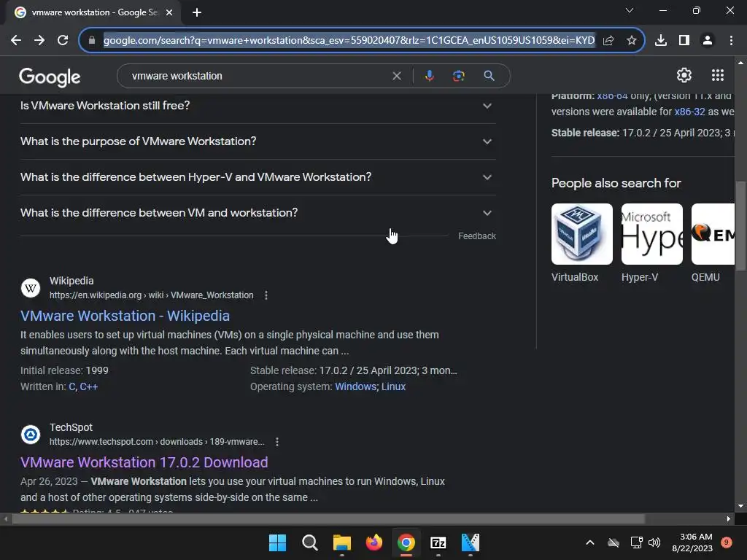The width and height of the screenshot is (747, 560).
Task: Share this page from the address bar
Action: tap(608, 41)
